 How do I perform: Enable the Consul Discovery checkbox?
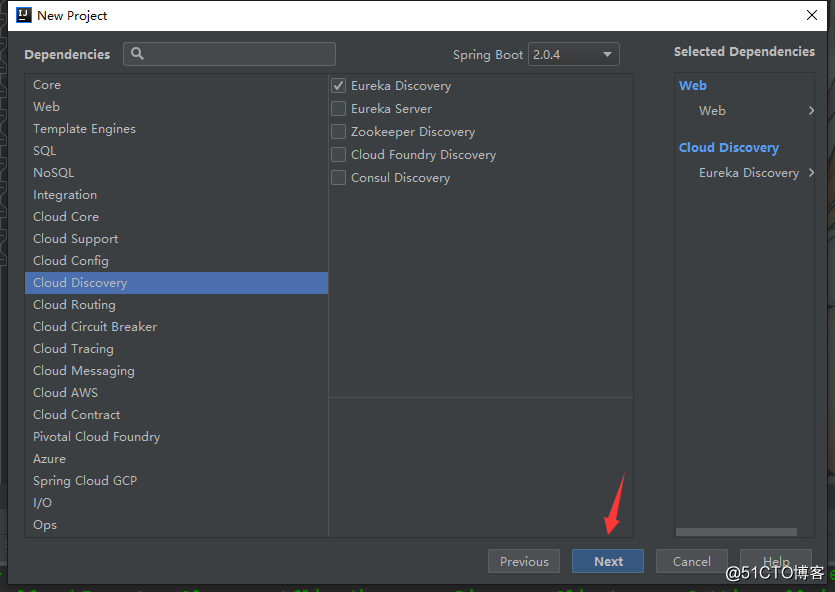point(339,177)
